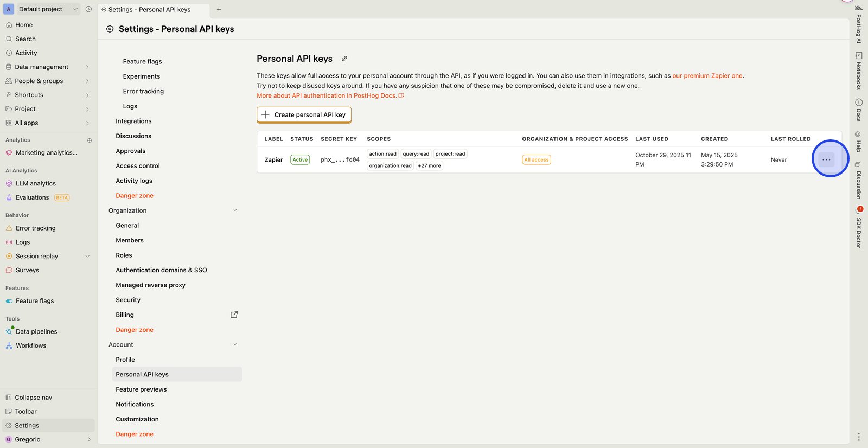
Task: Open the recent history clock icon
Action: [88, 9]
